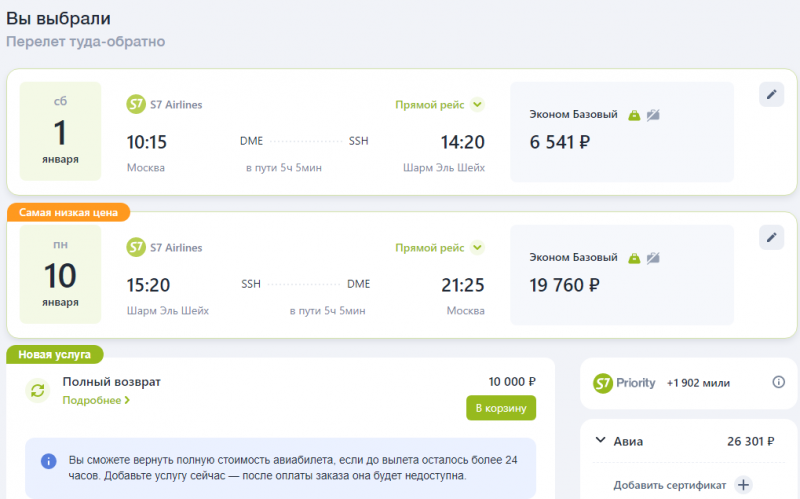The height and width of the screenshot is (499, 800).
Task: Click the no-refund icon on outbound fare
Action: pos(653,115)
